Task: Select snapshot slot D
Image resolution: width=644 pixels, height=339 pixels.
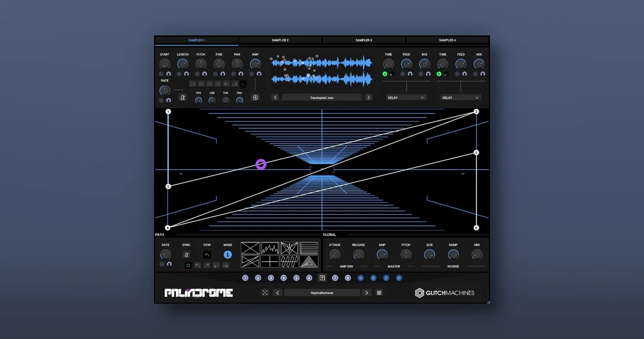Action: [399, 278]
